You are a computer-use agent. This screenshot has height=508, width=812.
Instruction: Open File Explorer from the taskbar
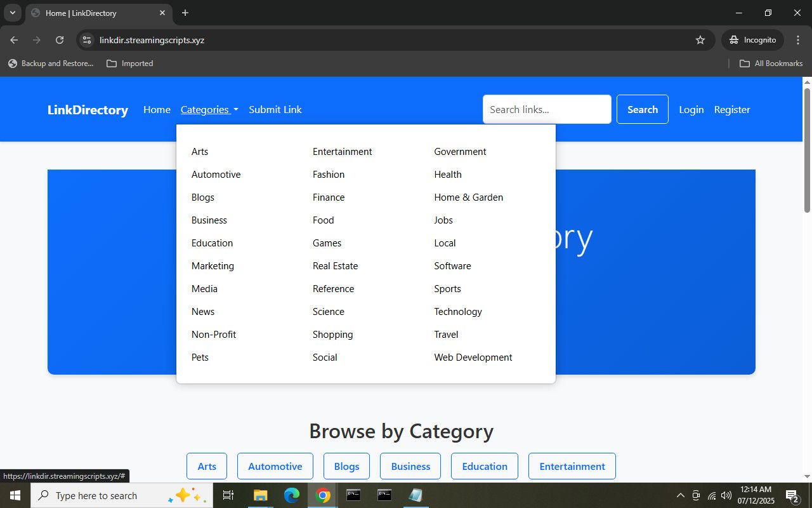261,495
